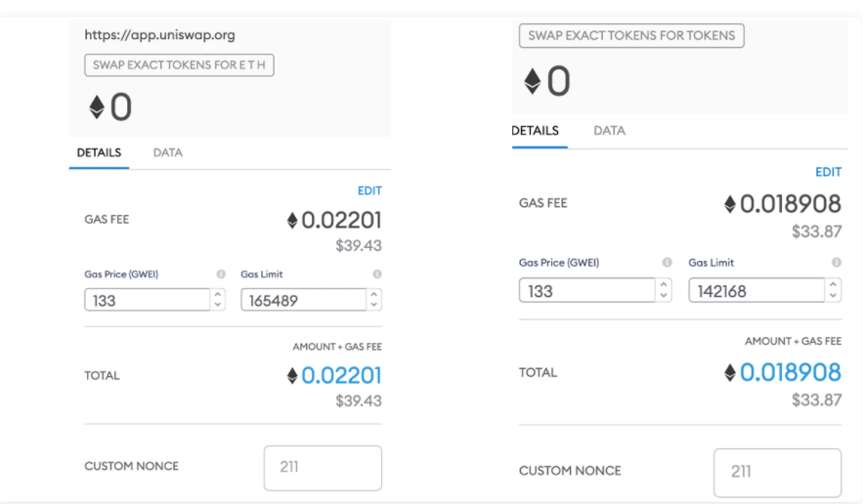Click GAS FEE label in left panel
The height and width of the screenshot is (504, 865).
pos(107,220)
